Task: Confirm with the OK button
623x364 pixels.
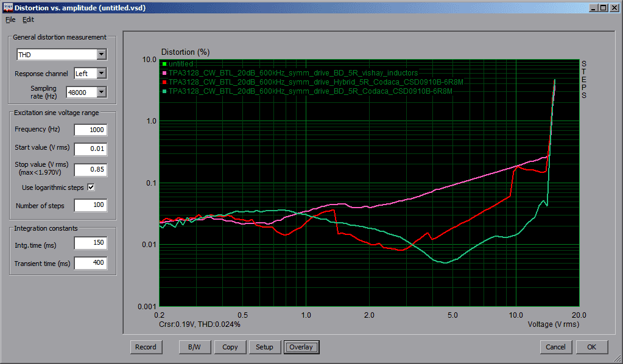Action: [591, 347]
